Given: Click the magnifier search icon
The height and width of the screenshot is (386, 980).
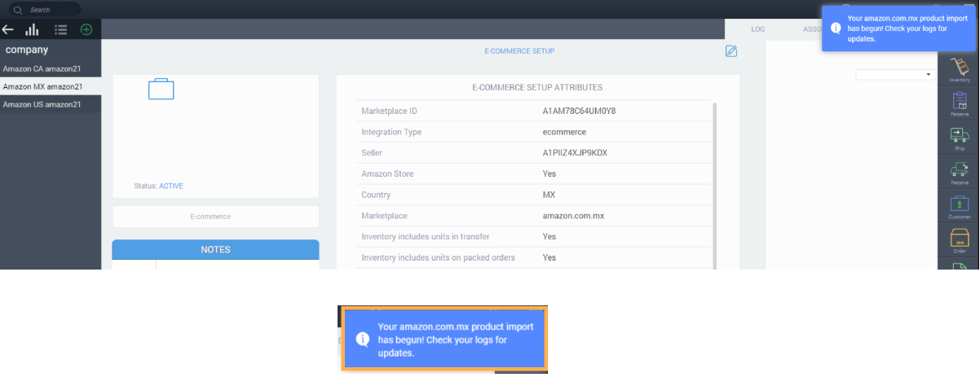Looking at the screenshot, I should pyautogui.click(x=18, y=10).
